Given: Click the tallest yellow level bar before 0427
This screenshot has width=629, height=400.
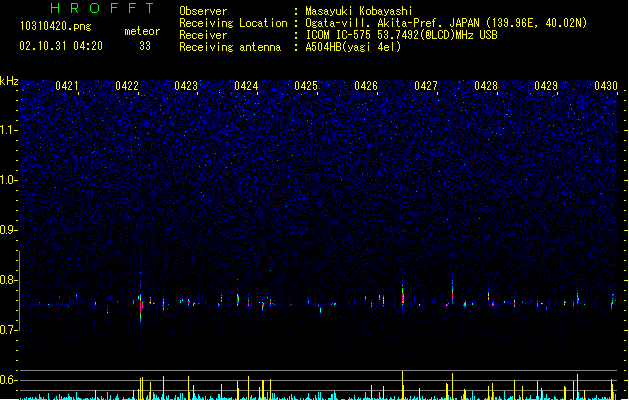Looking at the screenshot, I should tap(402, 385).
